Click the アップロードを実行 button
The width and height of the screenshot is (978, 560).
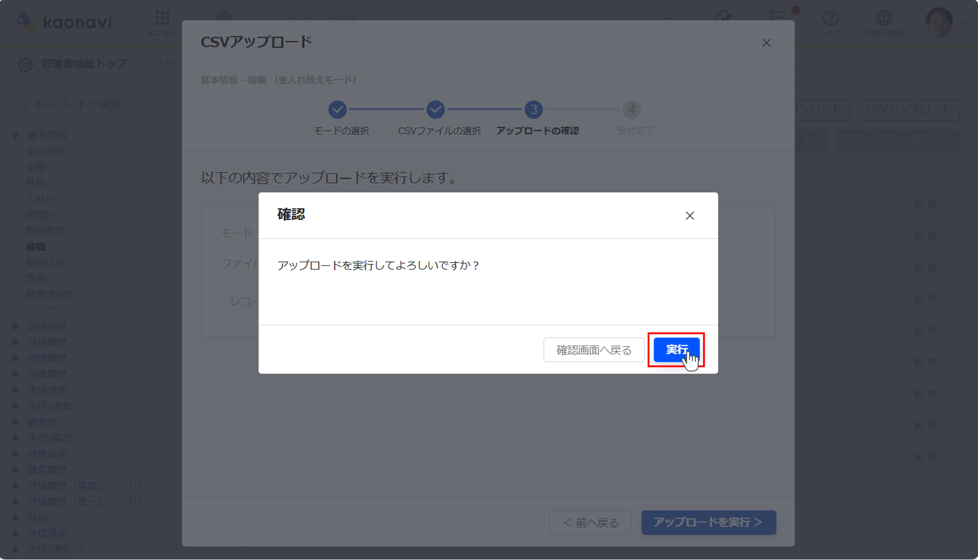point(708,522)
